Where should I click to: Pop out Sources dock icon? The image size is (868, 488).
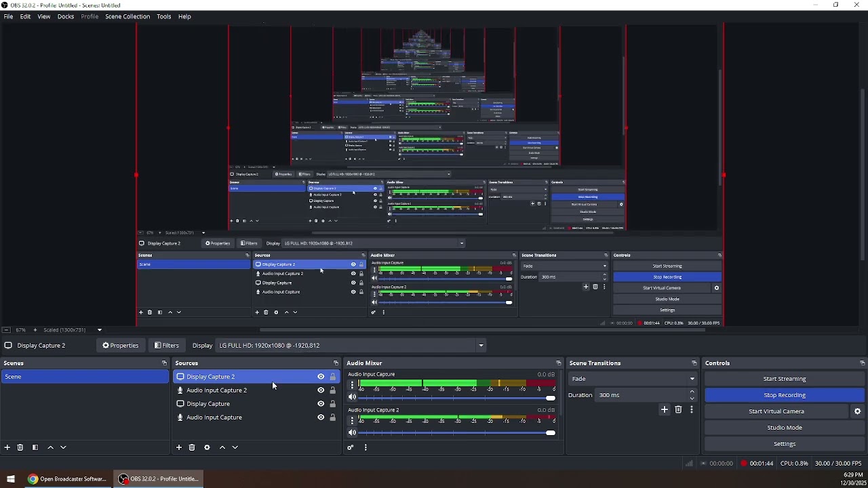[336, 363]
